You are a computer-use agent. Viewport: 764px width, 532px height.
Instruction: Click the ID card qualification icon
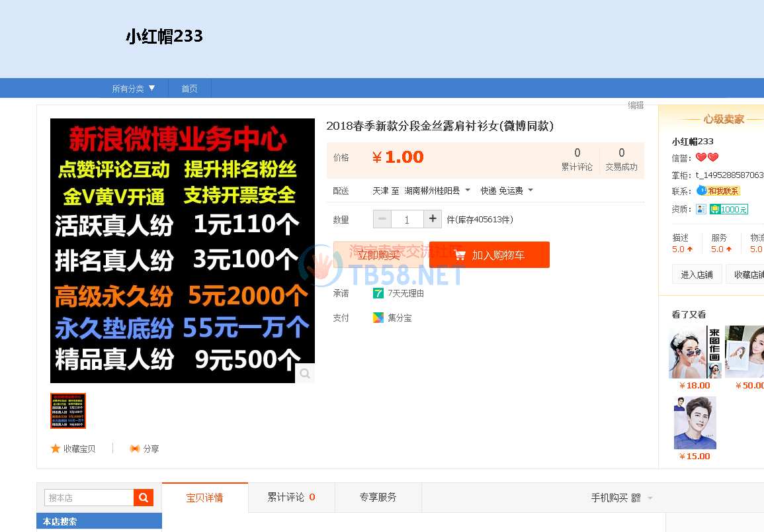point(700,209)
